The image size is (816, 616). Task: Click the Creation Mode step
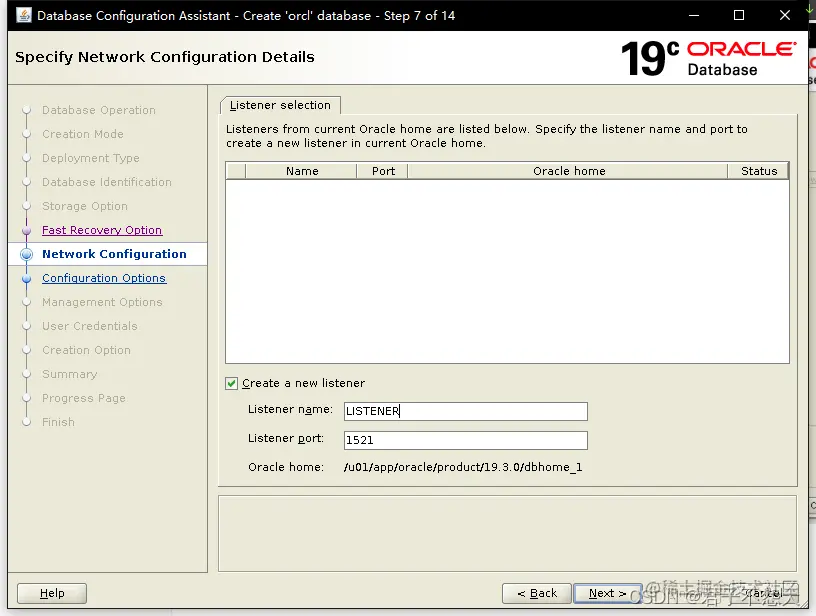83,134
